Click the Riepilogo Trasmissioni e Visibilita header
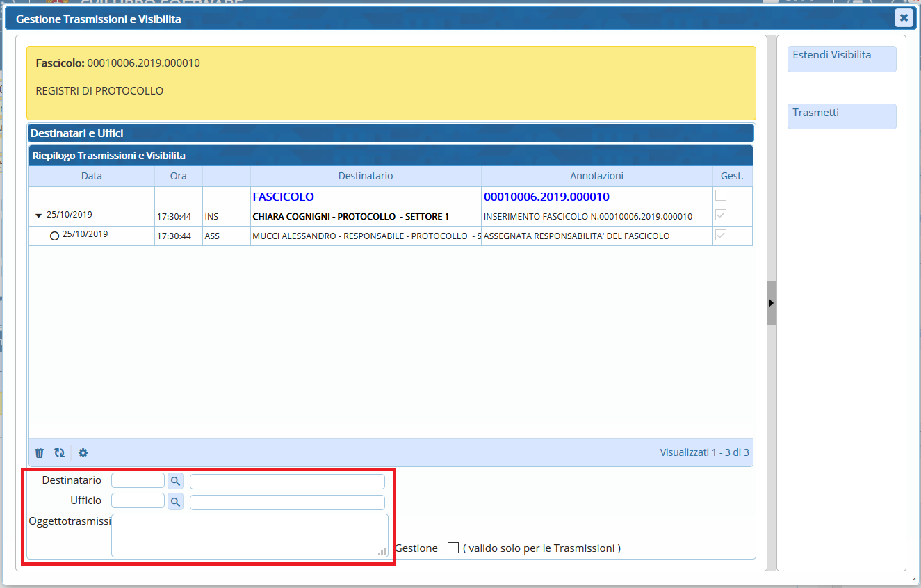921x588 pixels. tap(391, 156)
